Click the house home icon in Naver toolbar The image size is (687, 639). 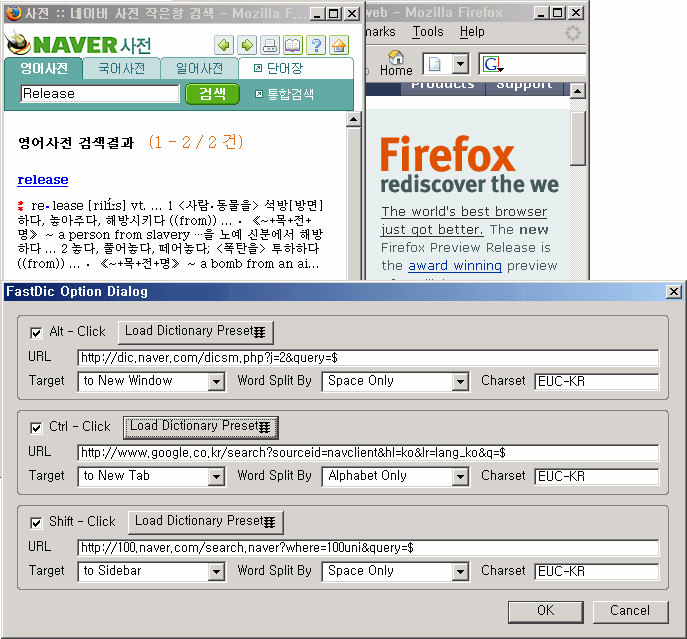point(339,45)
